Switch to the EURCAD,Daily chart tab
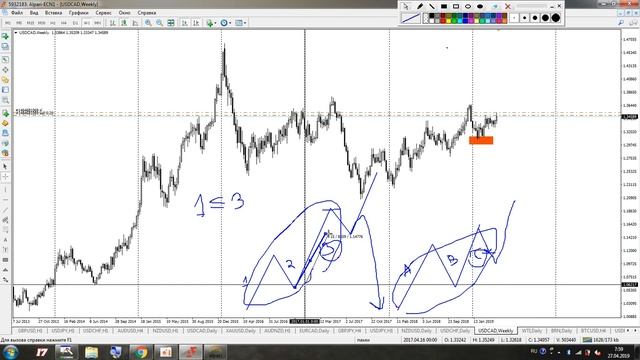The width and height of the screenshot is (640, 360). 314,331
